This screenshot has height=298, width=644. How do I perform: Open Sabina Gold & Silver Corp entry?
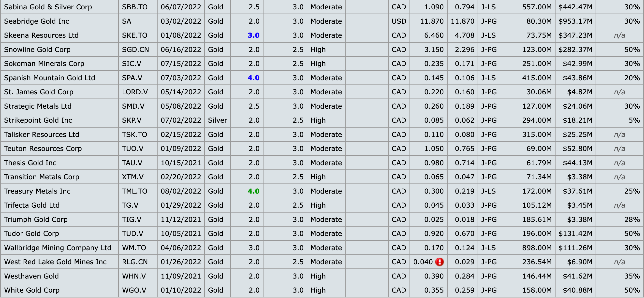pyautogui.click(x=48, y=7)
